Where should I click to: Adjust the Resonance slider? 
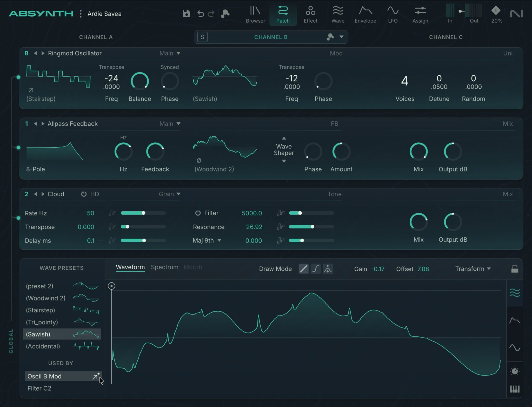(311, 227)
